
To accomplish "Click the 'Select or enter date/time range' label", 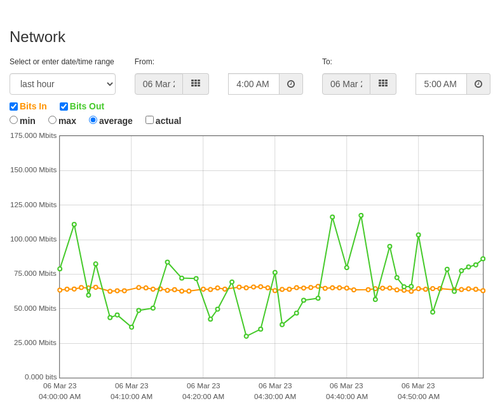I will click(62, 62).
